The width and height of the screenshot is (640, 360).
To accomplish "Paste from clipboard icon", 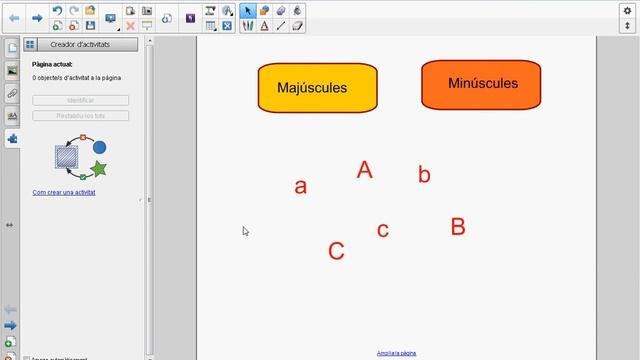I will click(x=130, y=11).
